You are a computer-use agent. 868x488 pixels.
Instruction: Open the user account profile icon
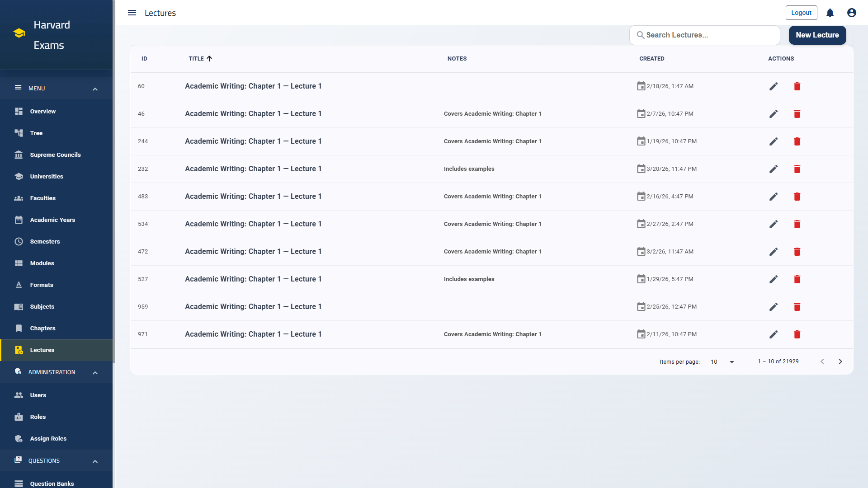tap(851, 13)
